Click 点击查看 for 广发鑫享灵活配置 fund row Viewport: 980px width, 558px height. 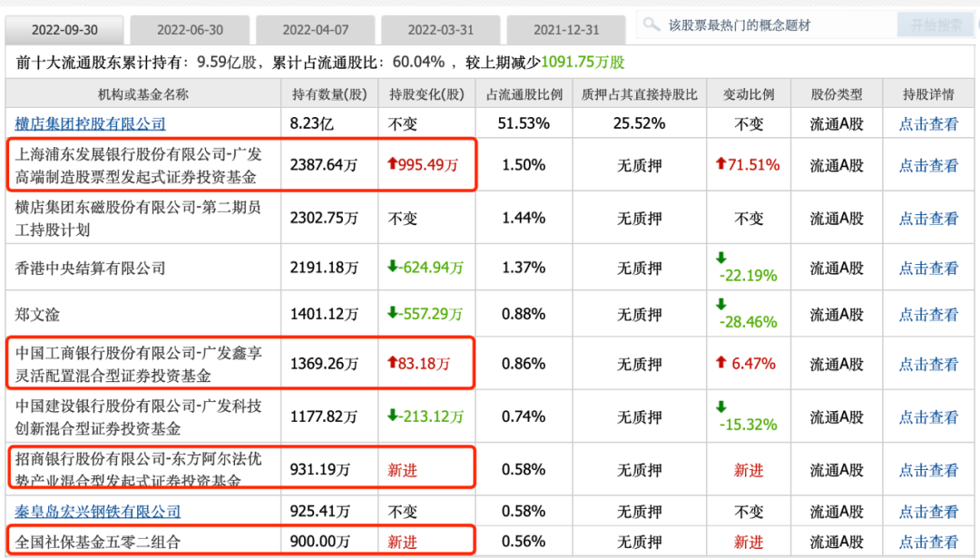pos(928,365)
